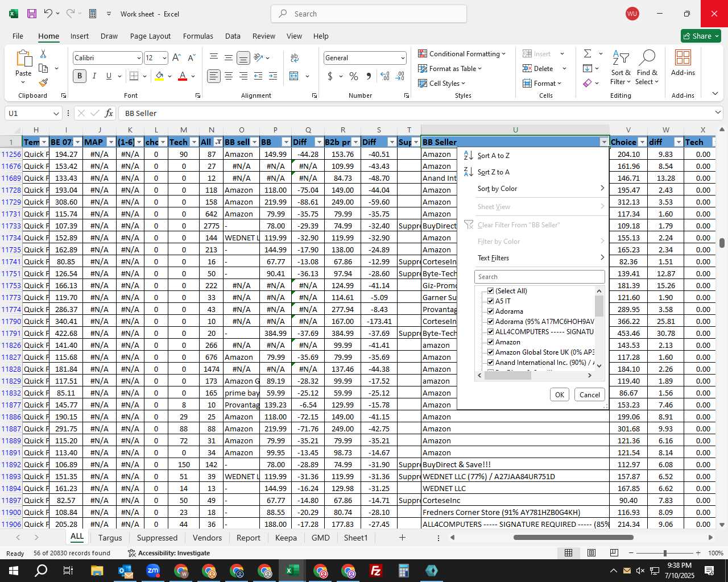Open Sort & Filter tool
The width and height of the screenshot is (728, 582).
tap(621, 68)
